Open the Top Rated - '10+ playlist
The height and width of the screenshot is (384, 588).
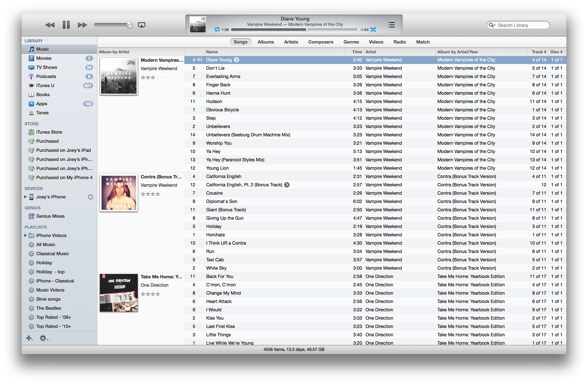59,326
